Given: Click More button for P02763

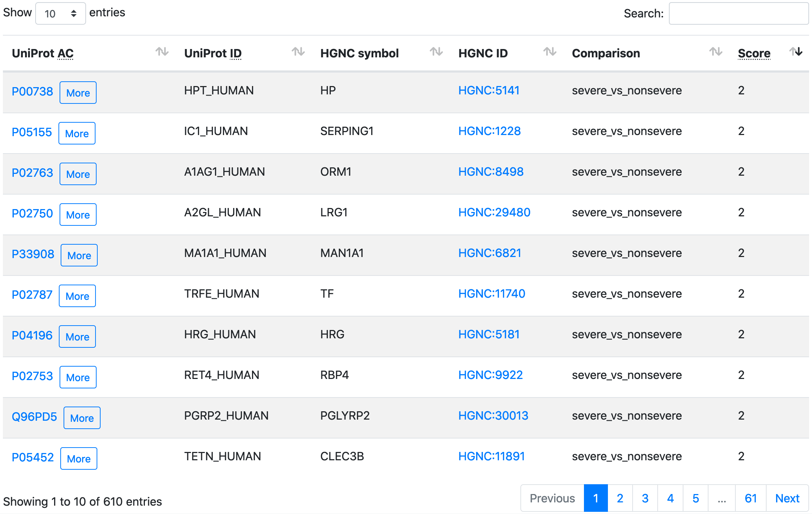Looking at the screenshot, I should [78, 174].
